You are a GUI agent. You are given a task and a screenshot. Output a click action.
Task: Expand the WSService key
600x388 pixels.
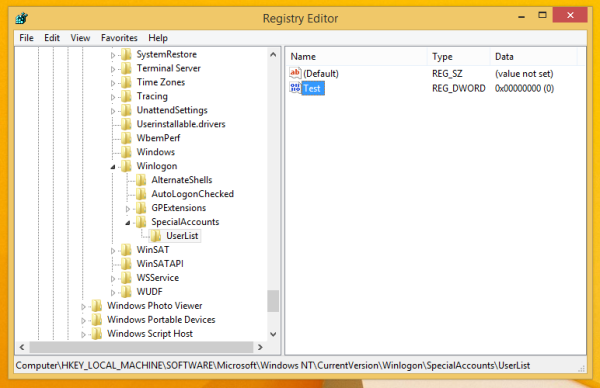(112, 279)
